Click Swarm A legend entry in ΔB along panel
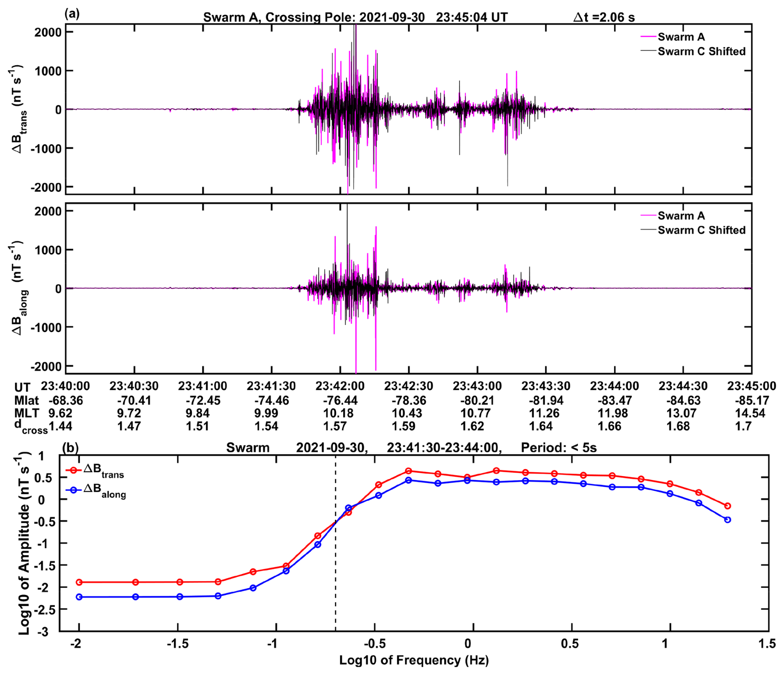This screenshot has width=784, height=675. (x=681, y=216)
